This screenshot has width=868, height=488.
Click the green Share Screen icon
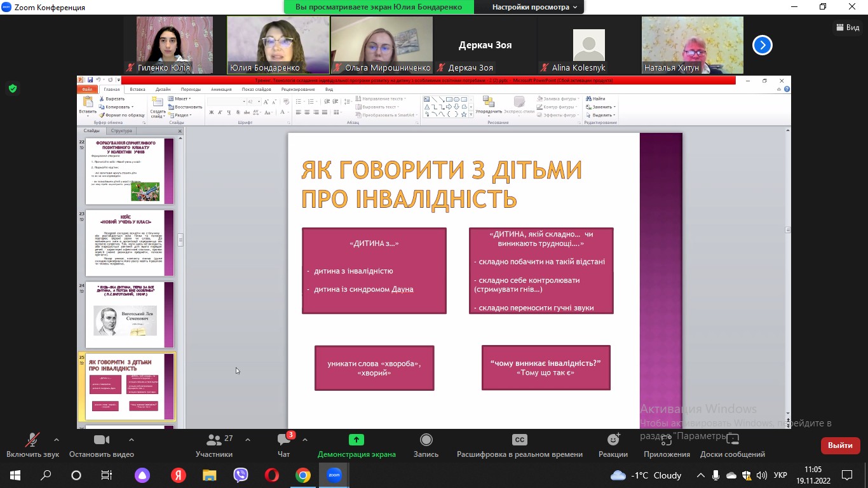click(356, 440)
